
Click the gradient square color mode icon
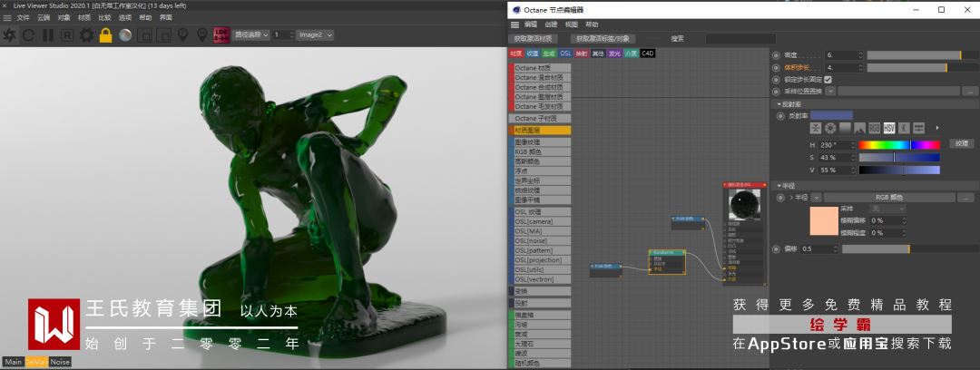[845, 128]
